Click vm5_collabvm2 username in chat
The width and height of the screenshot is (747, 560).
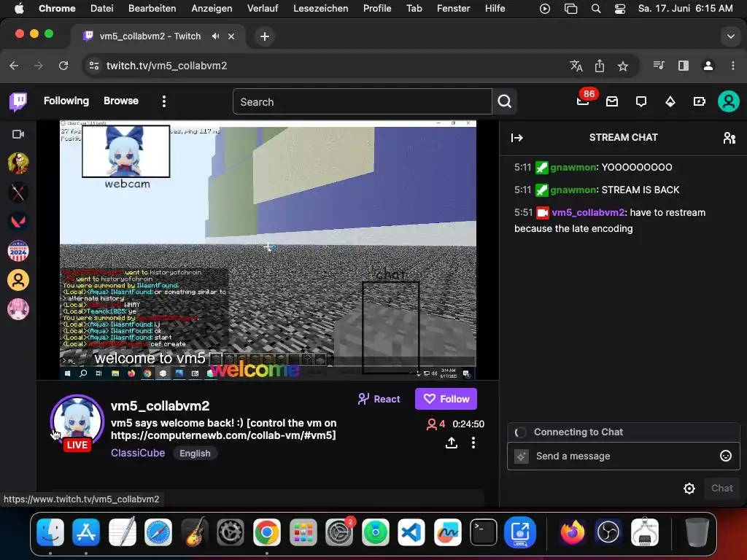588,212
